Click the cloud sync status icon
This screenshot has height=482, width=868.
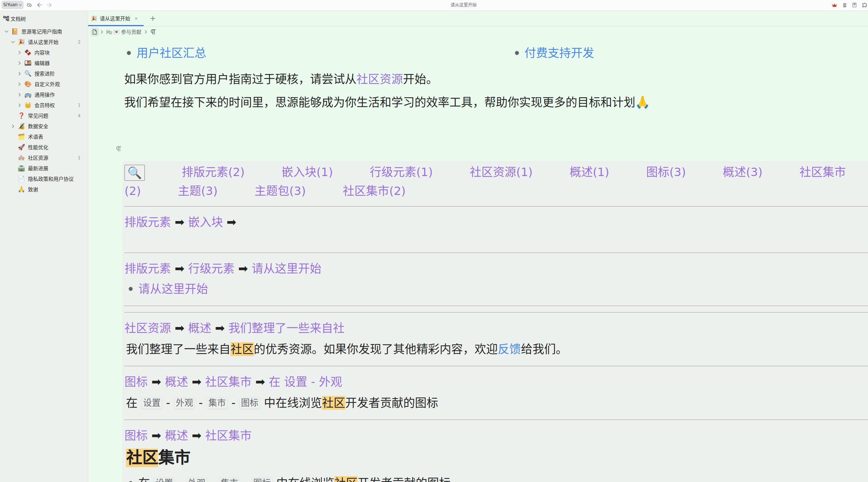pyautogui.click(x=29, y=5)
